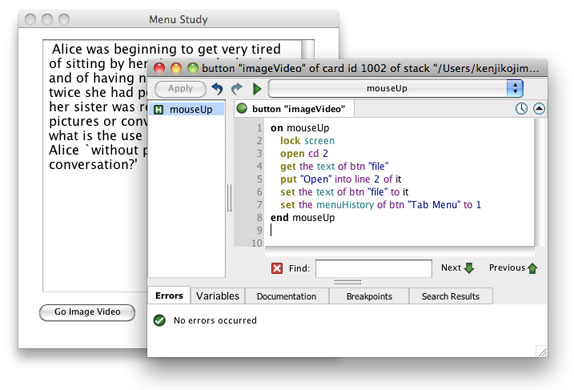
Task: Open the Documentation tab
Action: 287,296
